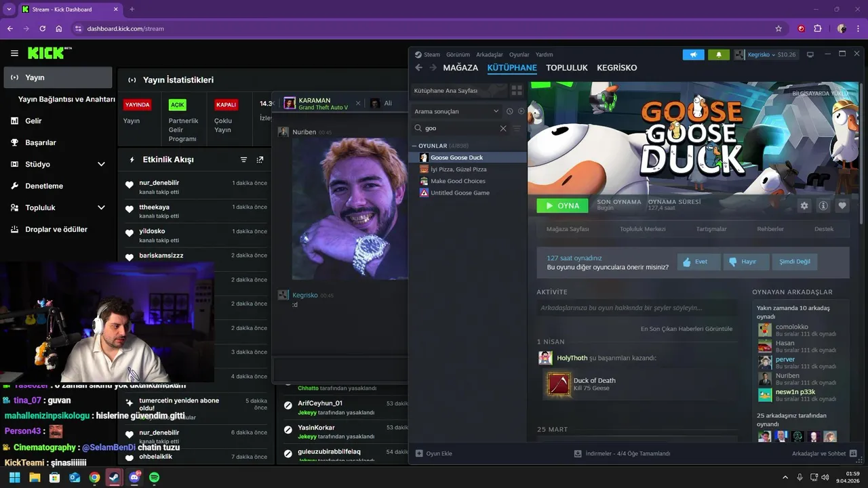Open Droplar ve ödüller section

tap(56, 229)
